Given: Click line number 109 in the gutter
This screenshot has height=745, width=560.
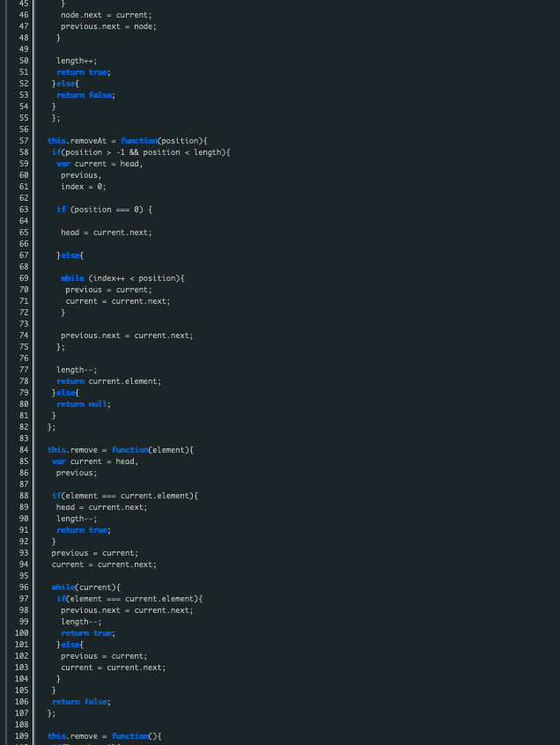Looking at the screenshot, I should pos(22,736).
